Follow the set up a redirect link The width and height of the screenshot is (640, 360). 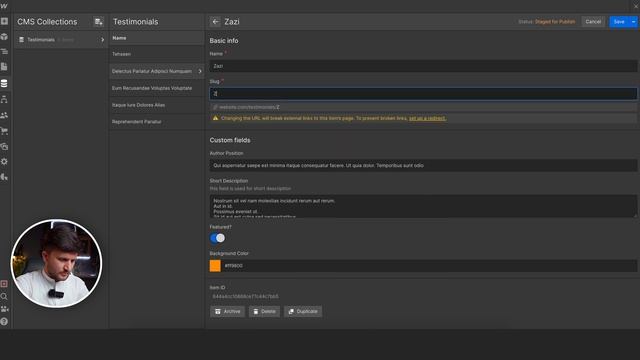pyautogui.click(x=427, y=118)
